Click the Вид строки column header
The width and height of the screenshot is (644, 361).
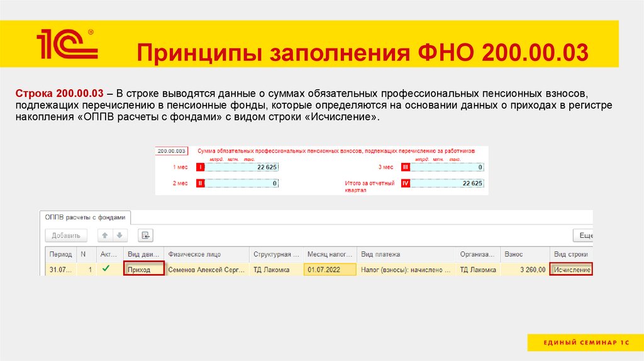coord(571,254)
